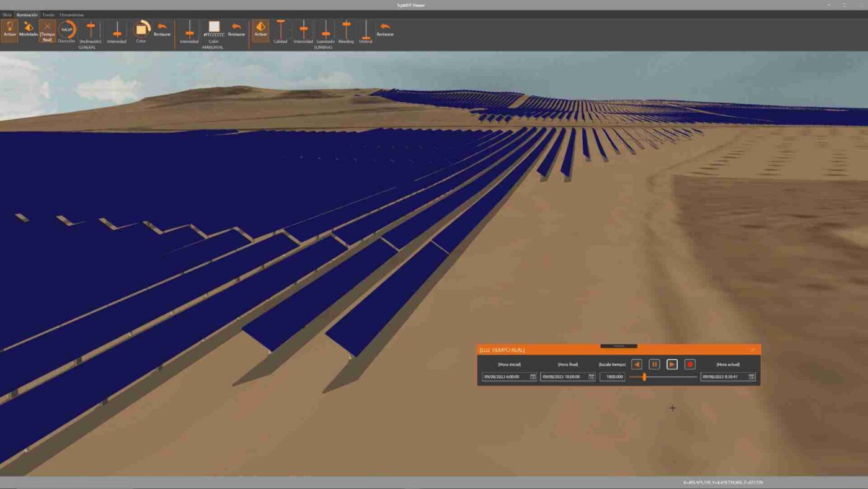
Task: Click the Dirección sun angle dial
Action: (66, 29)
